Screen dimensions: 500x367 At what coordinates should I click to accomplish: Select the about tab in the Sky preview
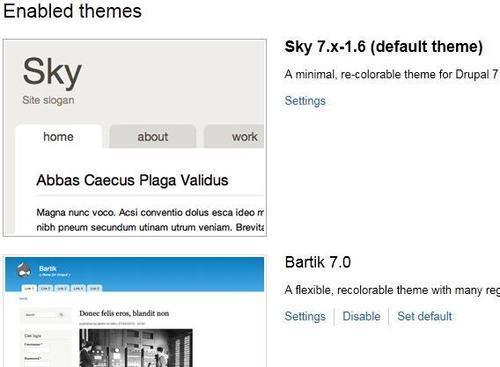point(153,136)
